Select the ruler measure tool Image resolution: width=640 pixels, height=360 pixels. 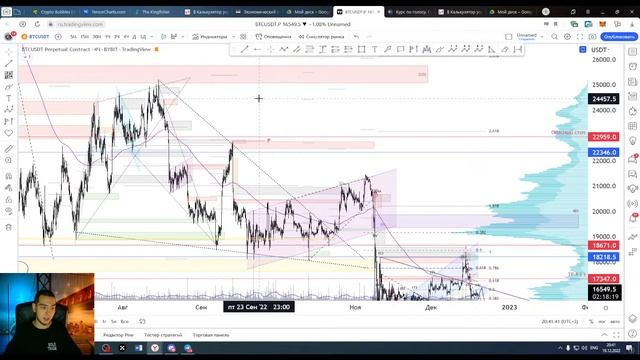click(9, 149)
